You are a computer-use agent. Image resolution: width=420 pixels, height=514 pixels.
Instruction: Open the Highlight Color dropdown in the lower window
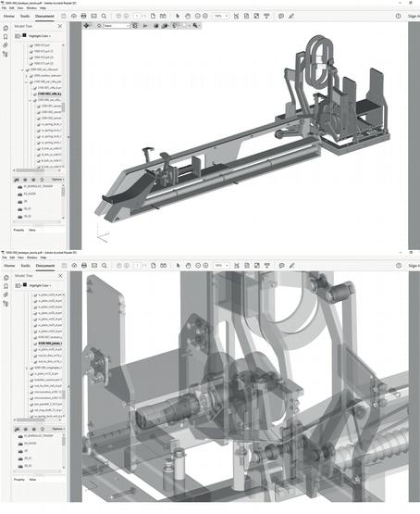pos(40,286)
